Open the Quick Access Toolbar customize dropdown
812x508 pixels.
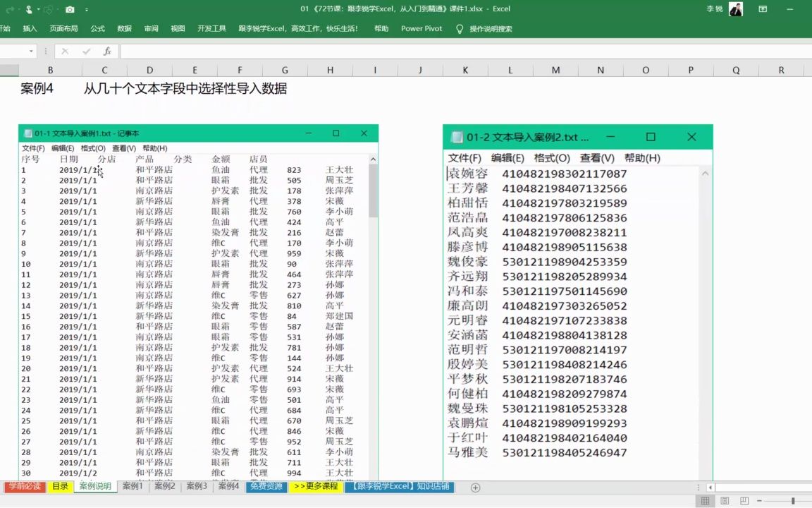tap(87, 9)
